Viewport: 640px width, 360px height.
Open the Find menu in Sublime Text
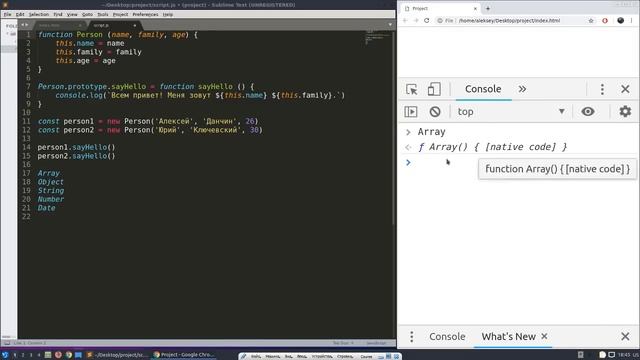coord(58,14)
